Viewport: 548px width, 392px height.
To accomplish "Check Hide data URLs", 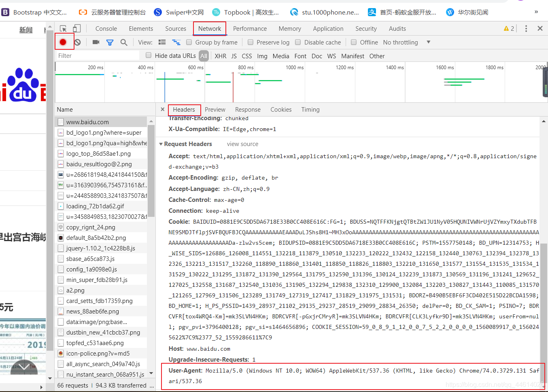I will pos(149,55).
